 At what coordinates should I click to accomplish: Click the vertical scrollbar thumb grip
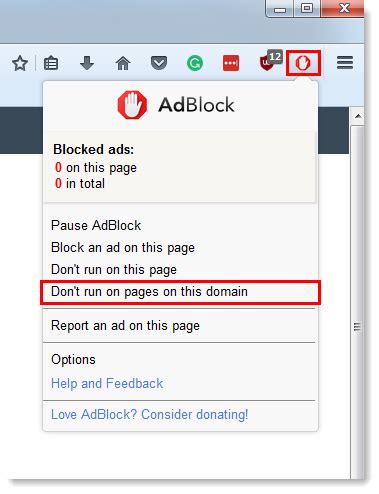pyautogui.click(x=357, y=327)
